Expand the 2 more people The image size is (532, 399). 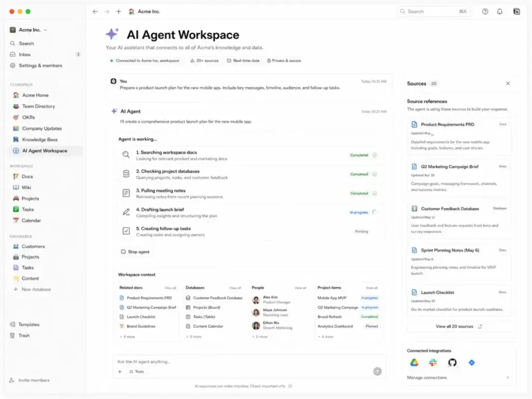tap(260, 337)
